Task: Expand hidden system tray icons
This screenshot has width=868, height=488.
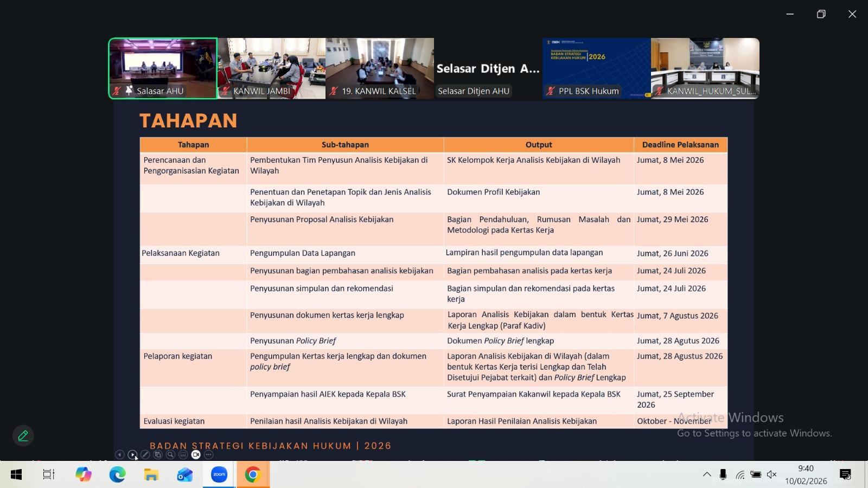Action: click(x=707, y=474)
